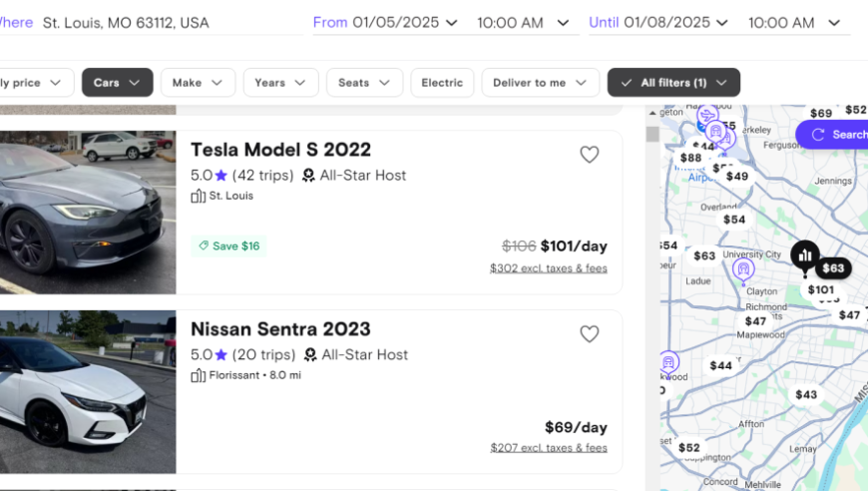Toggle the Electric filter chip
868x491 pixels.
coord(442,83)
